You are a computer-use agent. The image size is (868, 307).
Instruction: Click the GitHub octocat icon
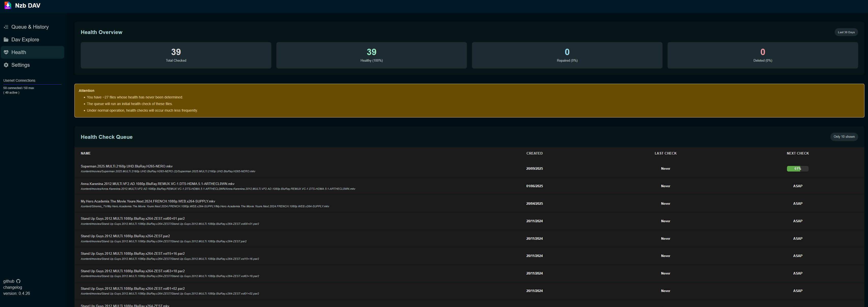19,281
